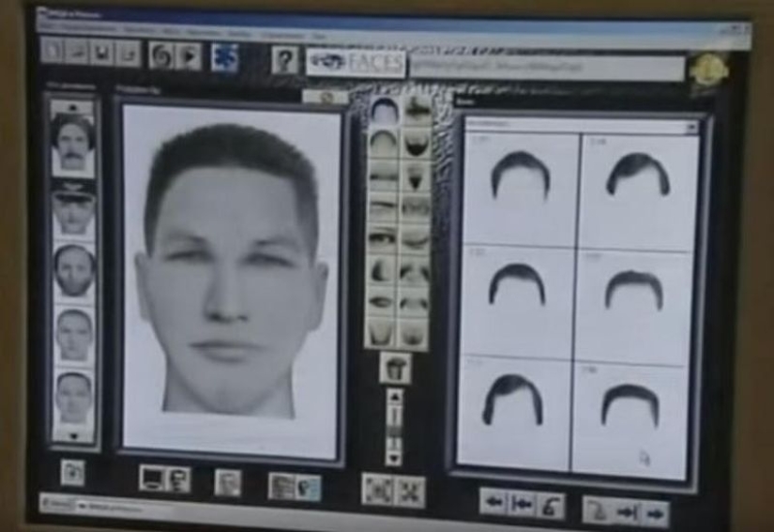Select the lips feature category icon
Screen dimensions: 774x532
[383, 302]
